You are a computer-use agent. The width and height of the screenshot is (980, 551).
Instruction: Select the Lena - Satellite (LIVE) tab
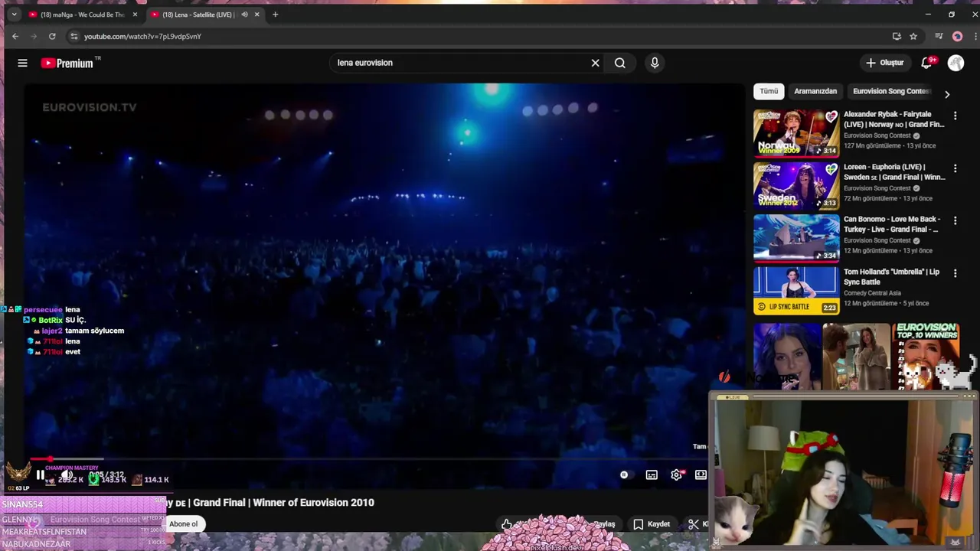pyautogui.click(x=198, y=14)
